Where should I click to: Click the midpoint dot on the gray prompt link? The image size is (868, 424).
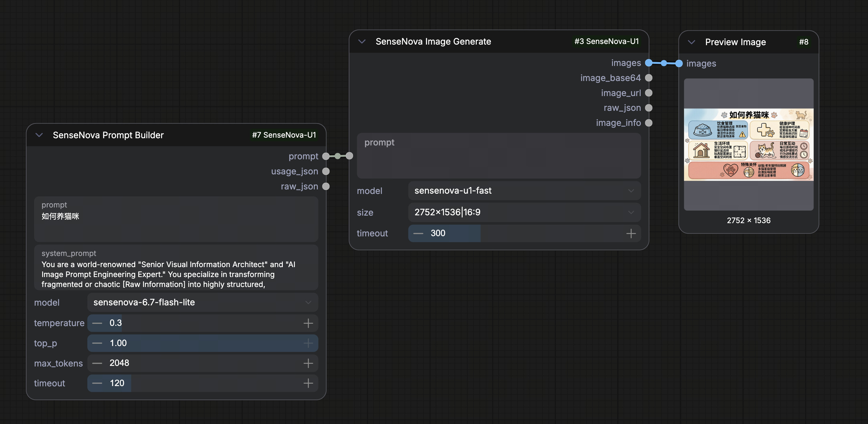tap(338, 156)
